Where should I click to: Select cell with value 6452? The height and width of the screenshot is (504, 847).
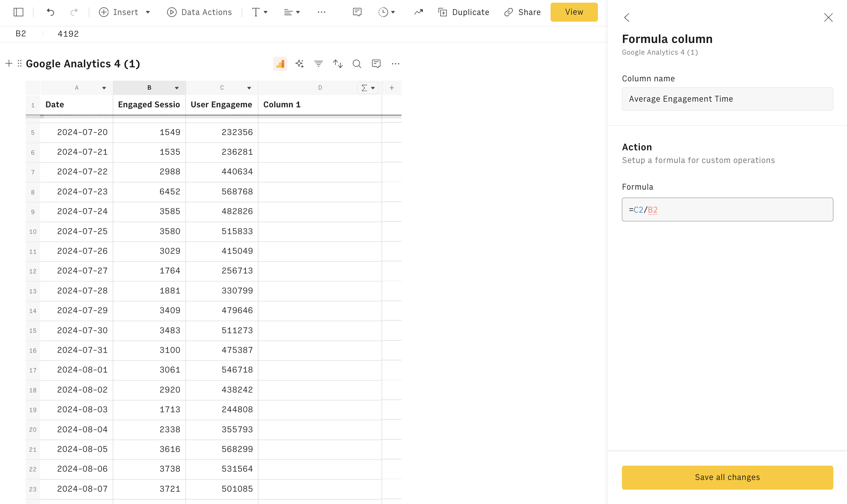click(x=149, y=192)
